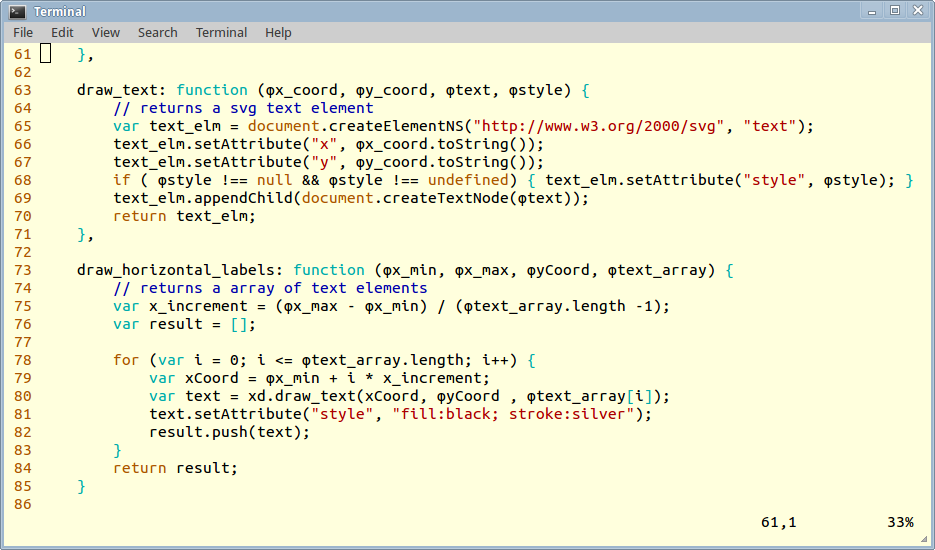The image size is (935, 550).
Task: Click 'draw_horizontal_labels:' on line 73
Action: [x=179, y=270]
